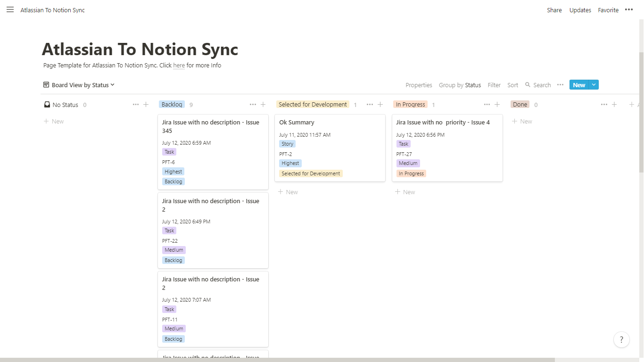
Task: Open No Status column options ellipsis
Action: (136, 105)
